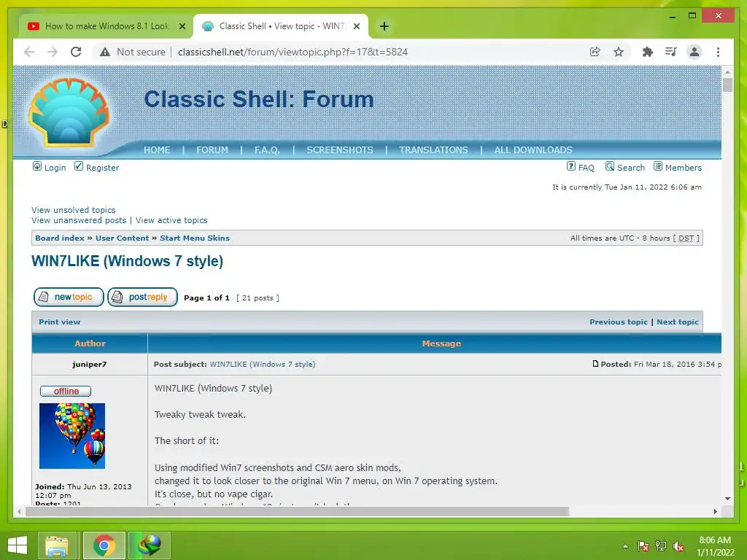Open the Print view link
Image resolution: width=747 pixels, height=560 pixels.
60,322
